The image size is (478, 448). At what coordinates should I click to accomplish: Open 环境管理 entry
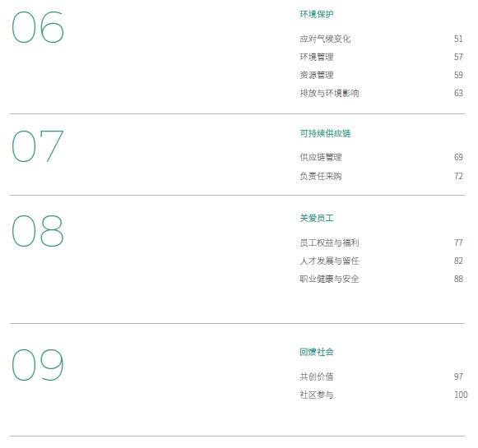pos(317,57)
